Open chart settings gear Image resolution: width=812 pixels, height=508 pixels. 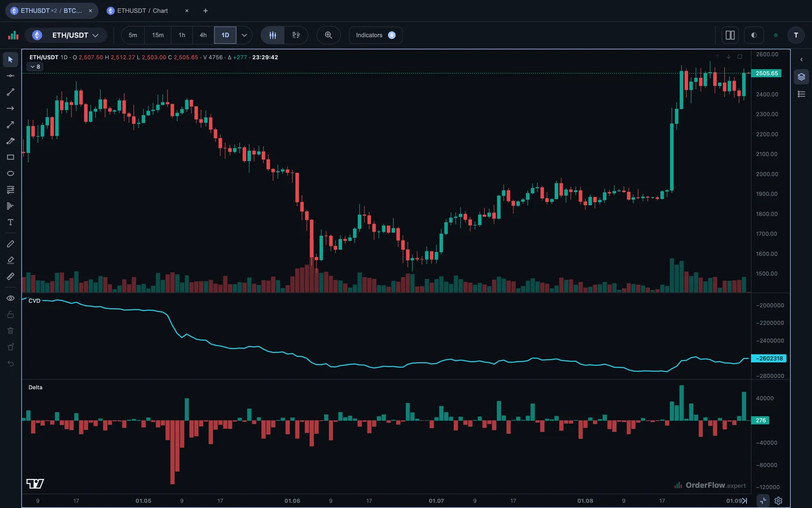pyautogui.click(x=779, y=501)
